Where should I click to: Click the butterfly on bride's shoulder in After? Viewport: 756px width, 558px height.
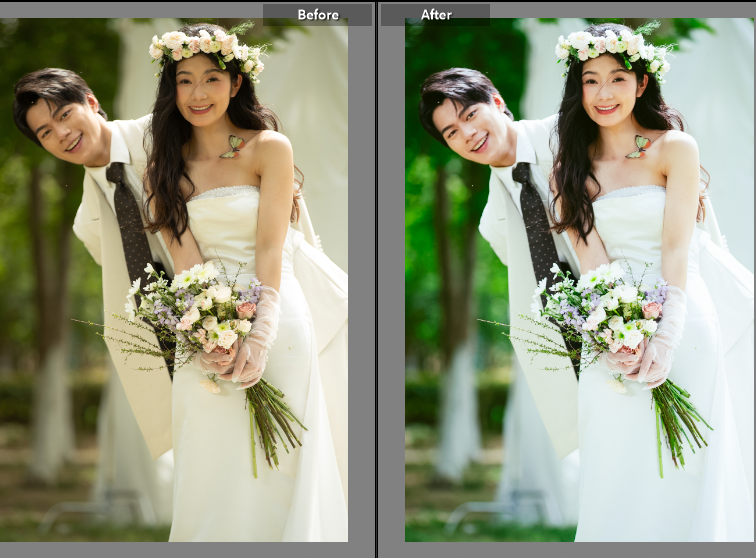pyautogui.click(x=638, y=147)
